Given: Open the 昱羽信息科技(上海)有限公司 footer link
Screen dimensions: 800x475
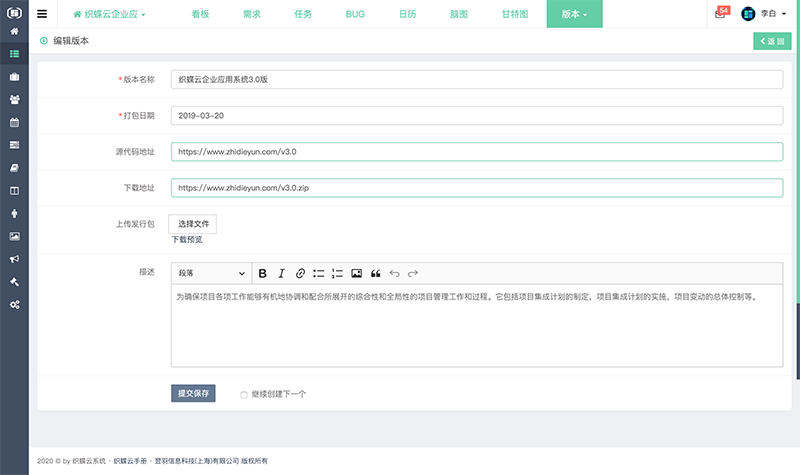Looking at the screenshot, I should (x=197, y=461).
